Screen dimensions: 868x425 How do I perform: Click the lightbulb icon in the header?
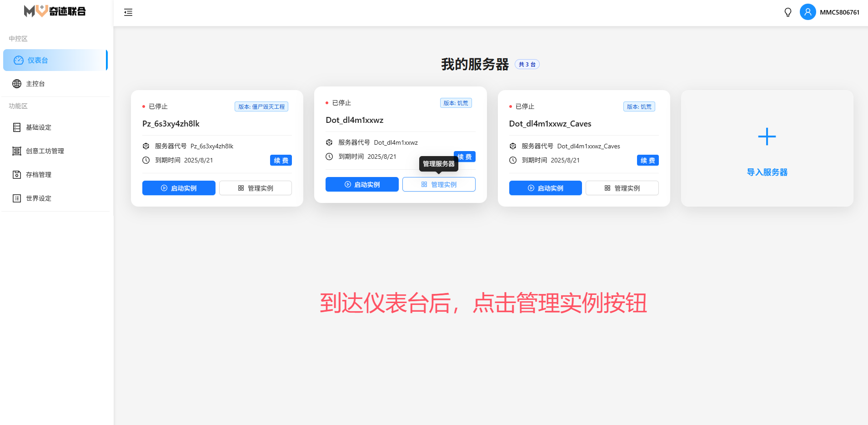click(788, 12)
